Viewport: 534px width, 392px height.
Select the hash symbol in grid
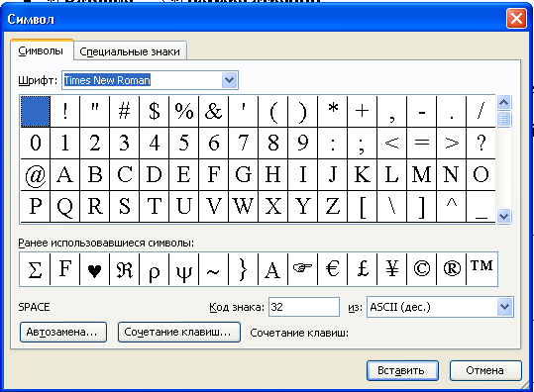coord(124,111)
